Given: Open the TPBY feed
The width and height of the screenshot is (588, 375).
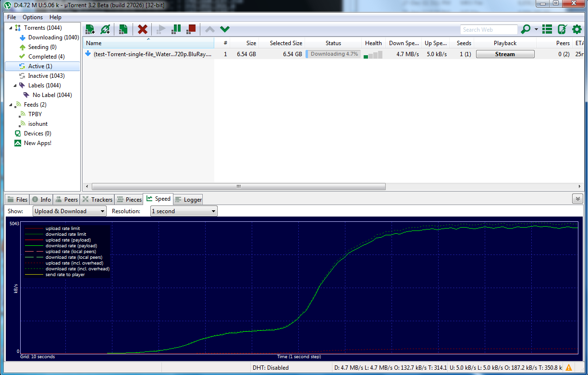Looking at the screenshot, I should point(30,114).
